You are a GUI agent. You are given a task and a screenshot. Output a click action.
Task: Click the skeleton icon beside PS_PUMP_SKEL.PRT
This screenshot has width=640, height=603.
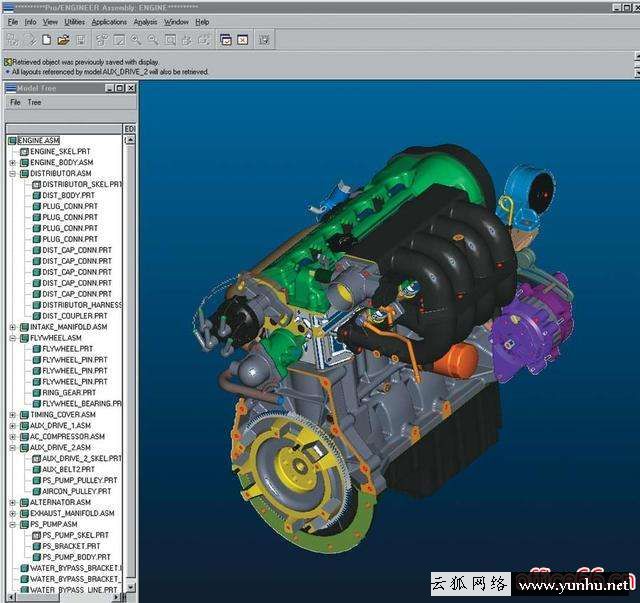click(x=37, y=535)
